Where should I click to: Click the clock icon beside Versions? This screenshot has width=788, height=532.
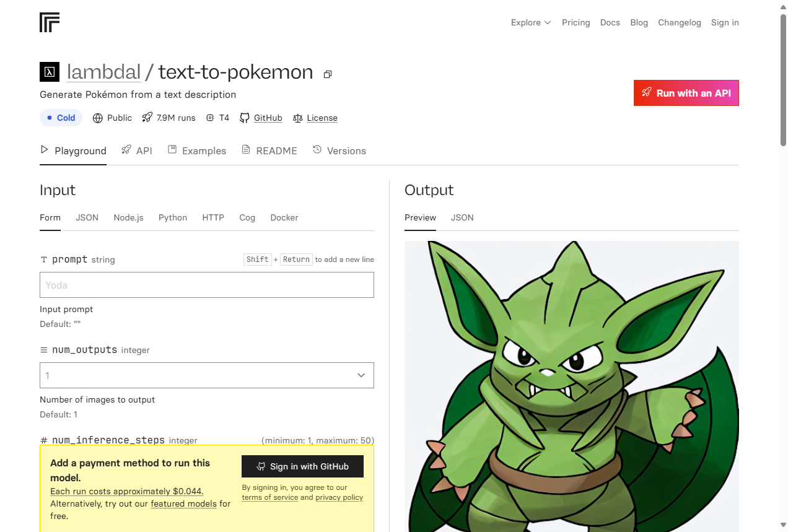tap(316, 150)
